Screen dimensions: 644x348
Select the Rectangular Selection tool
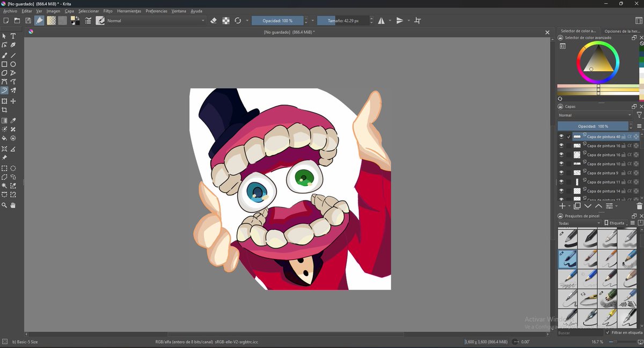coord(4,168)
